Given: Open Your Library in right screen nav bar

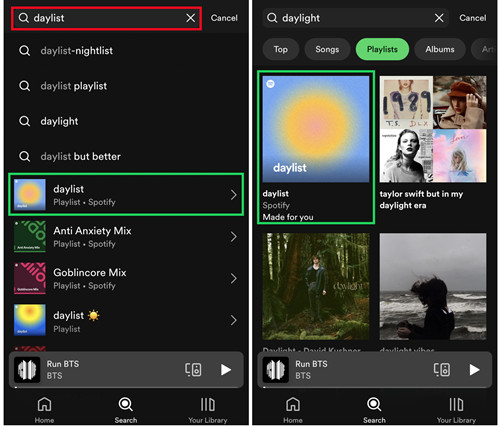Looking at the screenshot, I should pyautogui.click(x=456, y=410).
